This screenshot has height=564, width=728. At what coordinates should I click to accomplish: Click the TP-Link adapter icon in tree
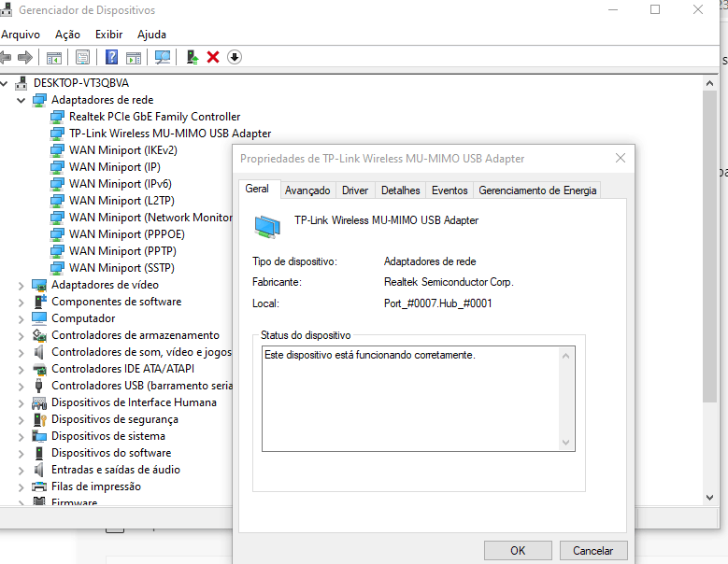pyautogui.click(x=57, y=134)
